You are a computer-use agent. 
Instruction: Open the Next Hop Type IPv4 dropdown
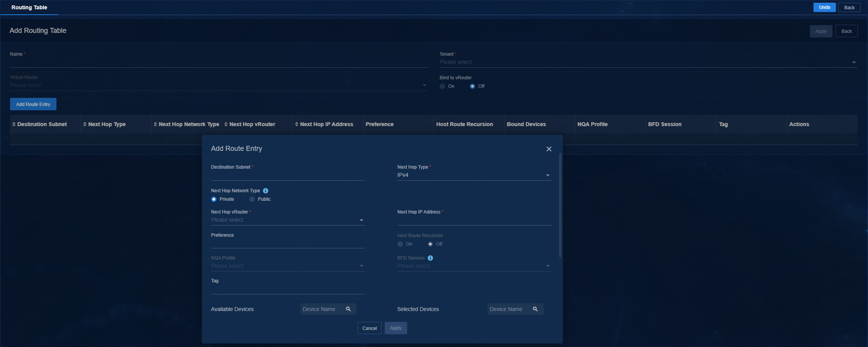point(474,175)
